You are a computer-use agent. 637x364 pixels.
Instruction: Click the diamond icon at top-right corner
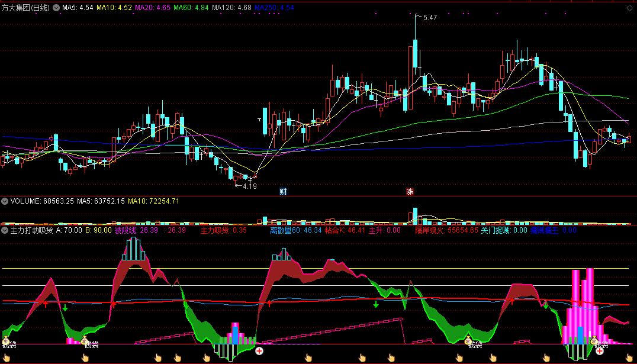pos(630,7)
